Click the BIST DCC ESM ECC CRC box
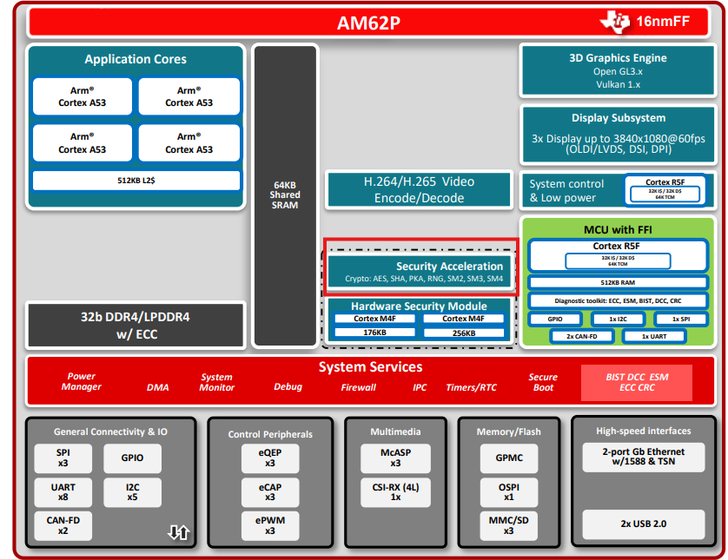728x560 pixels. [x=637, y=382]
